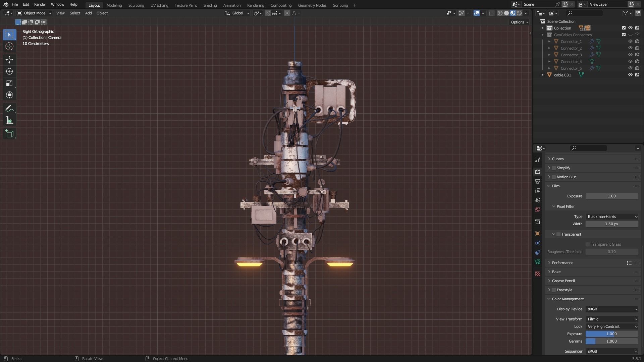Select the Move tool in the toolbar

click(x=9, y=60)
